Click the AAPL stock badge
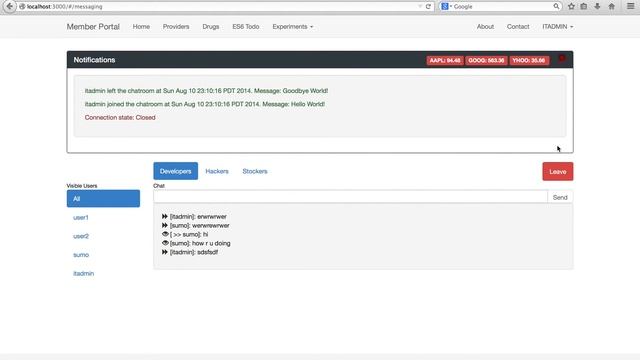Image resolution: width=640 pixels, height=360 pixels. coord(445,60)
